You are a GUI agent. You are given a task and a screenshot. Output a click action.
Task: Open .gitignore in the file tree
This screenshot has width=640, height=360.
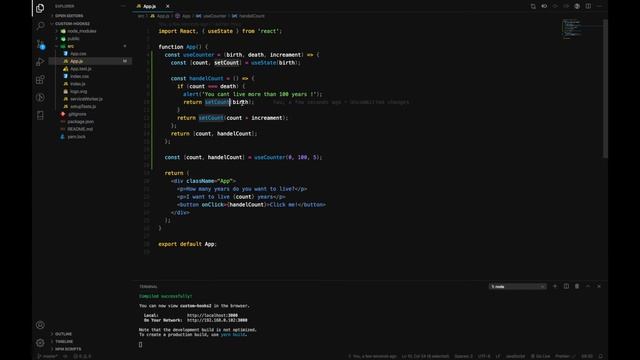[x=77, y=114]
